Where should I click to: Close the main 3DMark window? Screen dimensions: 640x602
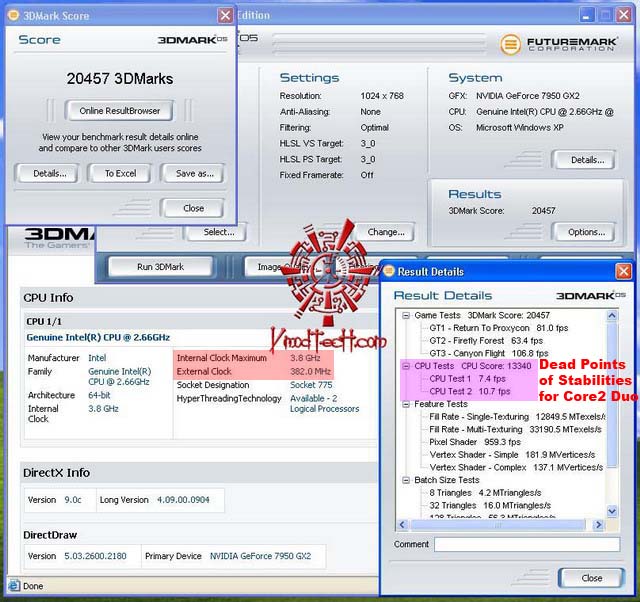624,16
